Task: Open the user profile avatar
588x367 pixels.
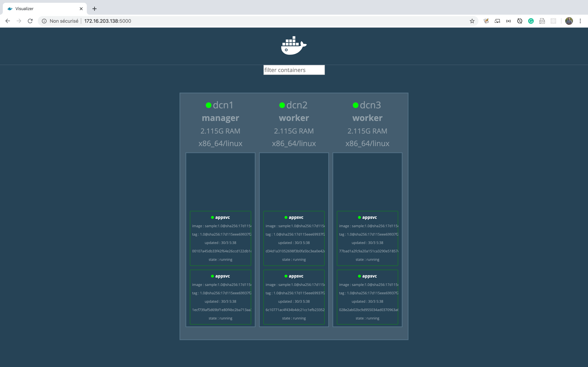Action: point(569,21)
